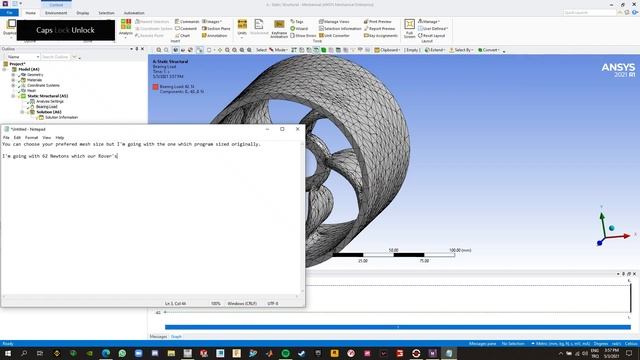
Task: Open User Defined dropdown
Action: [x=433, y=29]
